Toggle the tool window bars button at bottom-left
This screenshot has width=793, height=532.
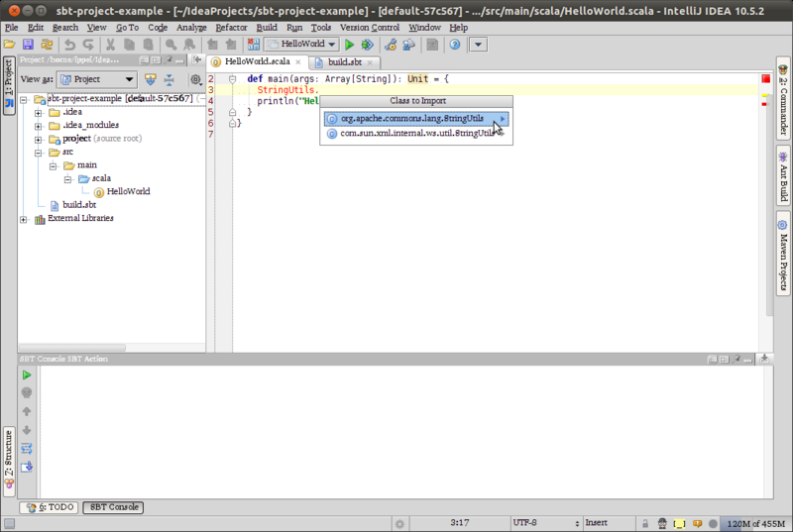pos(9,523)
